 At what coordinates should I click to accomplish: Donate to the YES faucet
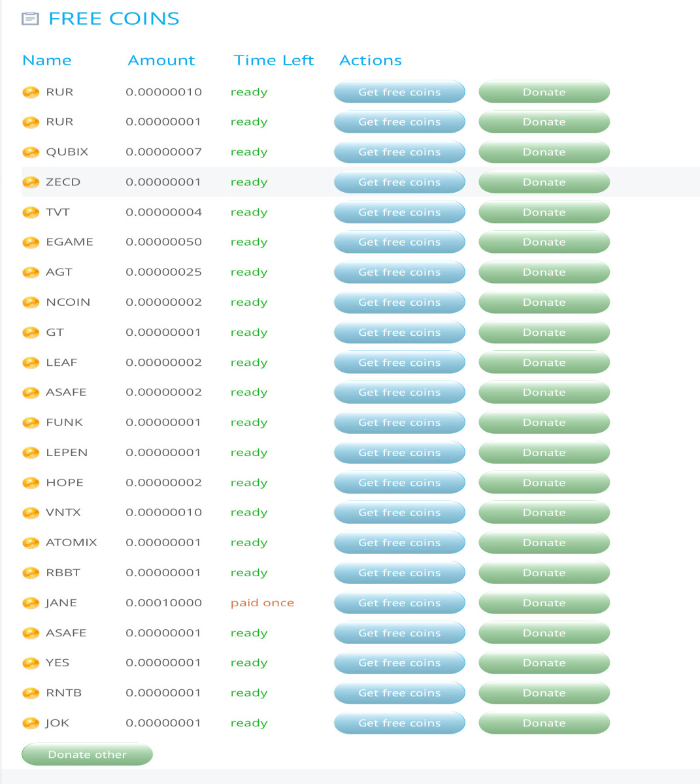[544, 663]
